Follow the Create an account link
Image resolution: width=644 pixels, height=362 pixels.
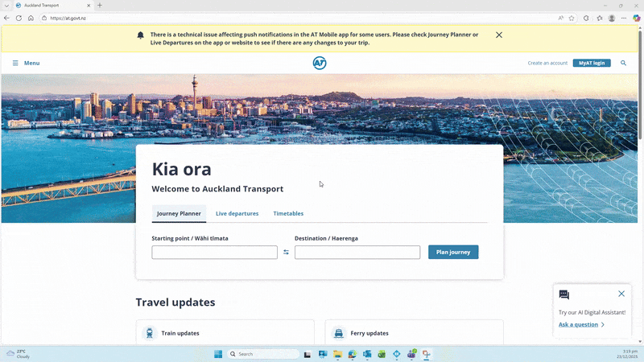coord(547,63)
